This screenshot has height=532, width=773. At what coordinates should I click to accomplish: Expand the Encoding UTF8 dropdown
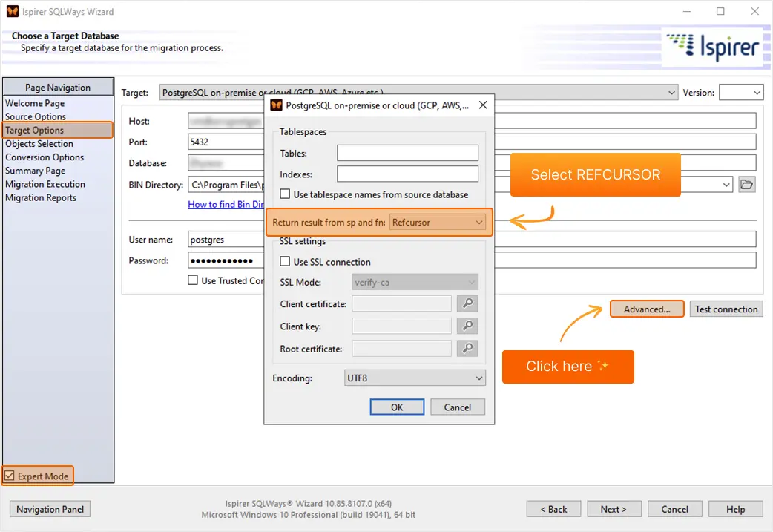tap(414, 378)
